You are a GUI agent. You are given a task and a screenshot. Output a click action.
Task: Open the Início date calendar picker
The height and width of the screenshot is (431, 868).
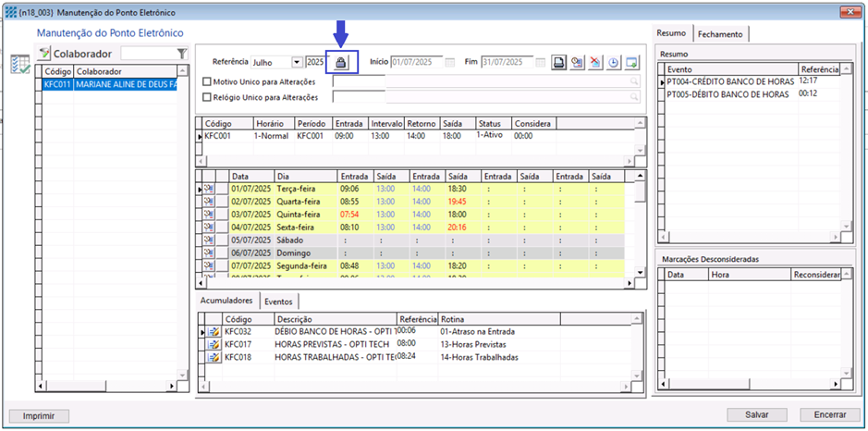(450, 63)
